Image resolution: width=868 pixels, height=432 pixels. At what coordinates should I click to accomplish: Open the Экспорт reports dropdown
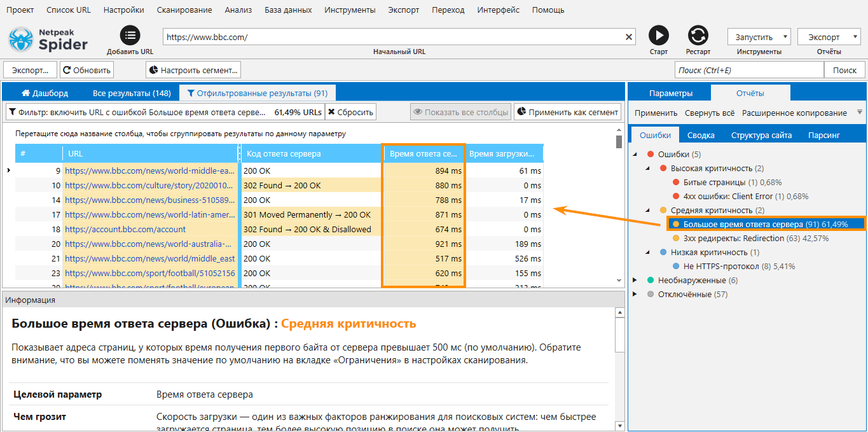pos(829,36)
